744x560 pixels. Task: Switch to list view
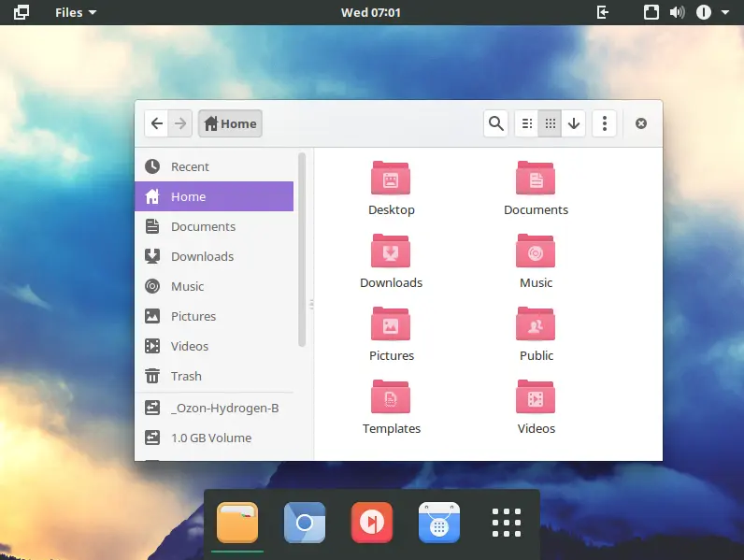coord(527,123)
